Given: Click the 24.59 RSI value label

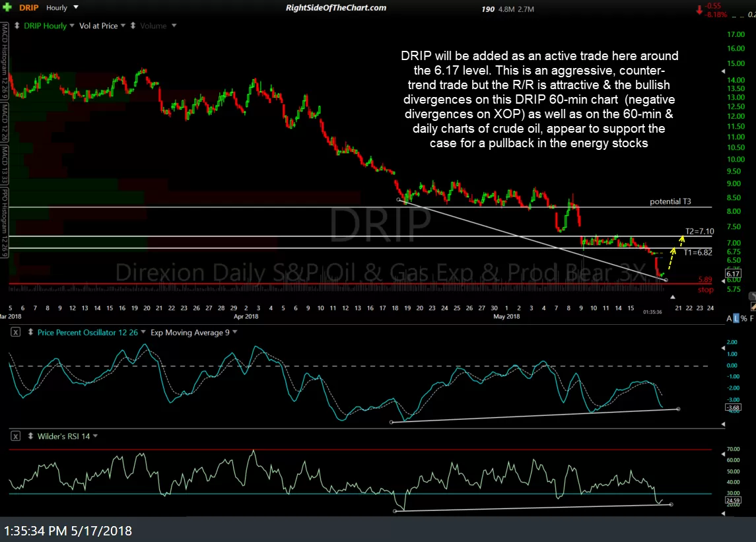Looking at the screenshot, I should pos(733,500).
